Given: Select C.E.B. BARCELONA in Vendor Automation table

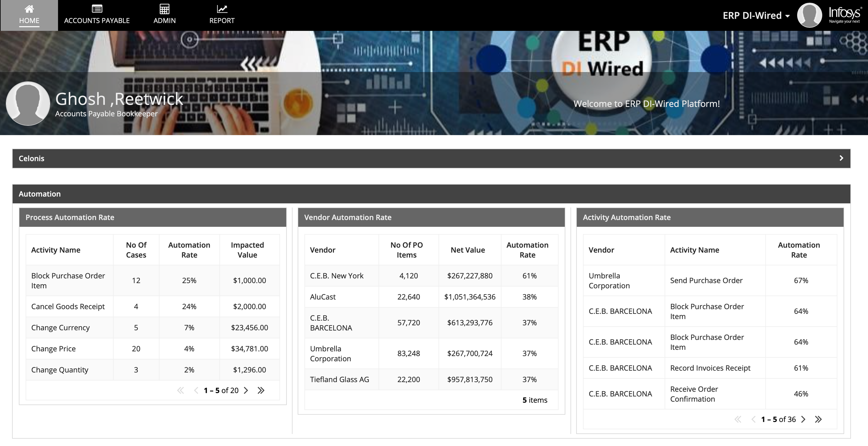Looking at the screenshot, I should (x=331, y=323).
